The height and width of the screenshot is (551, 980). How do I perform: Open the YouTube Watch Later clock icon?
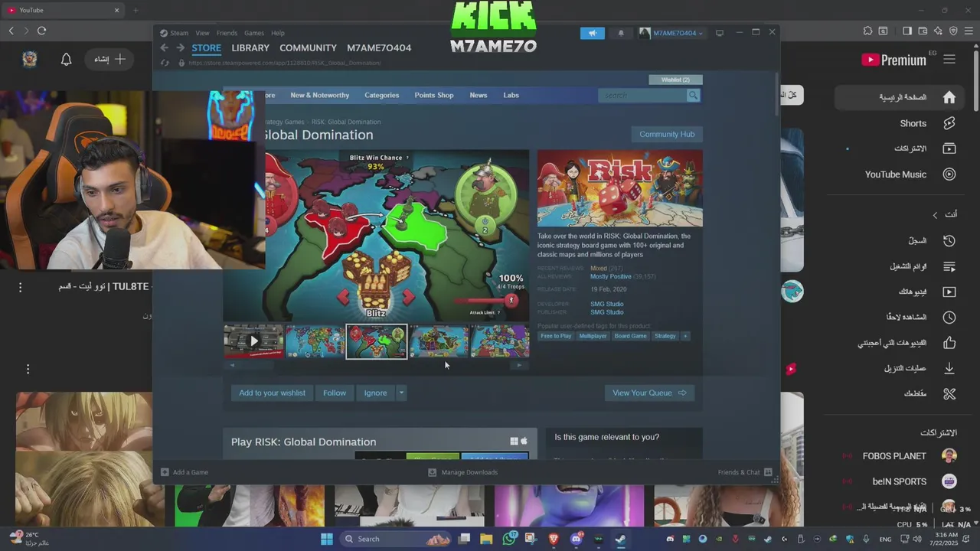tap(949, 317)
